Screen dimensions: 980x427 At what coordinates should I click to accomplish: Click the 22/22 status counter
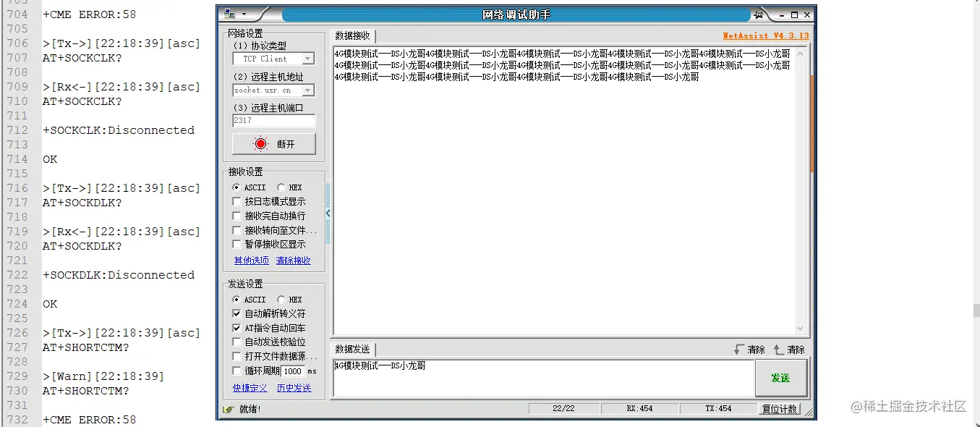[563, 409]
